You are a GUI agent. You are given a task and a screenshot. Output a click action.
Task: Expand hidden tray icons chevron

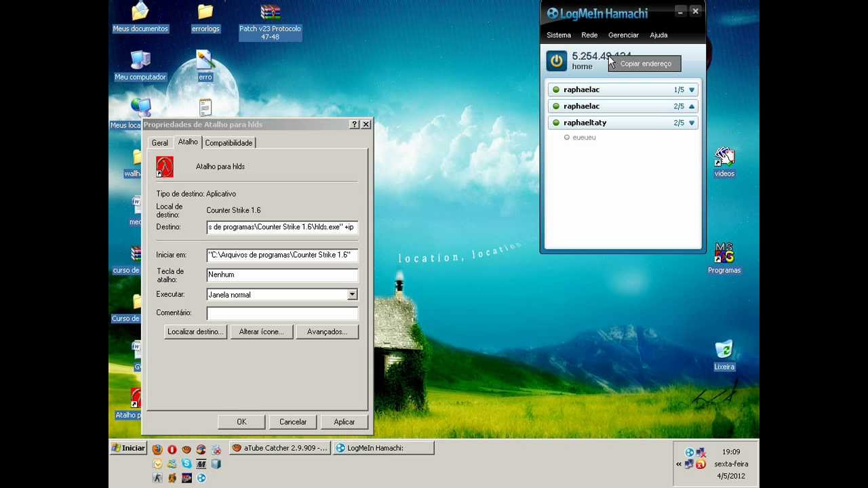tap(679, 464)
